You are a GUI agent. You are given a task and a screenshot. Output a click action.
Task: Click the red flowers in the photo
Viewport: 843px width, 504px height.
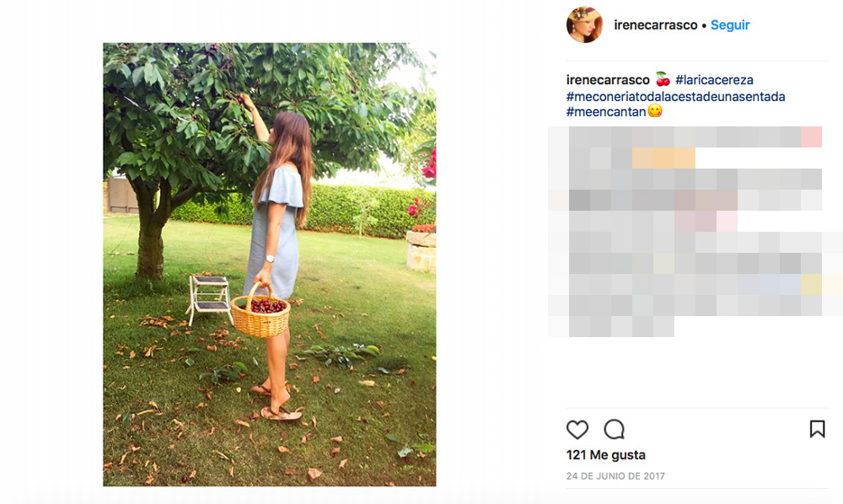pyautogui.click(x=427, y=164)
